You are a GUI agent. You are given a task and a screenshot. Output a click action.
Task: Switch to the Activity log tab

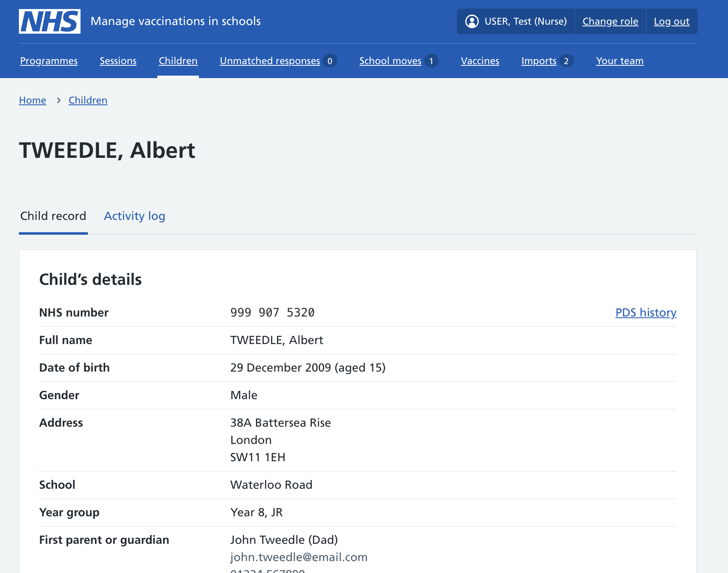point(134,216)
